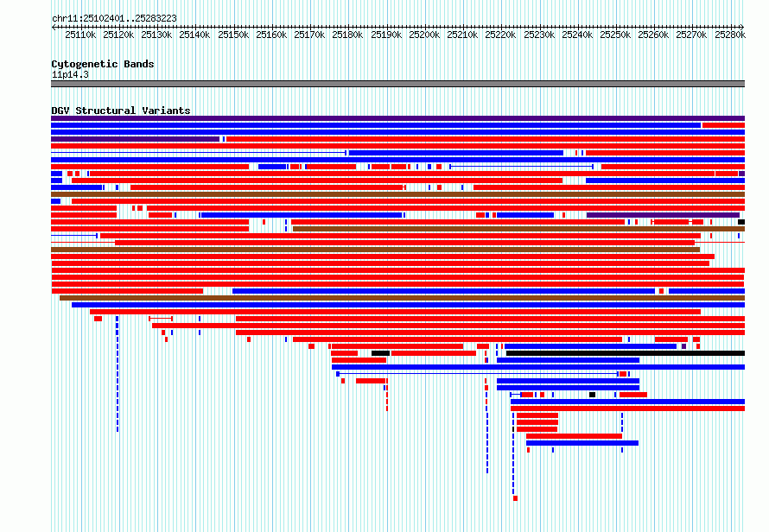Select the 25150k ruler position
Viewport: 769px width, 532px height.
tap(233, 35)
